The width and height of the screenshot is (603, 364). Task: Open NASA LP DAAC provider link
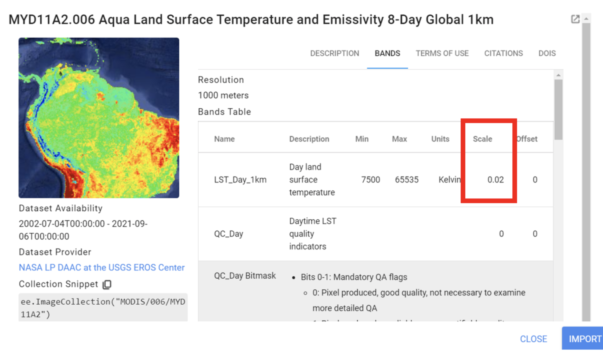(x=102, y=268)
